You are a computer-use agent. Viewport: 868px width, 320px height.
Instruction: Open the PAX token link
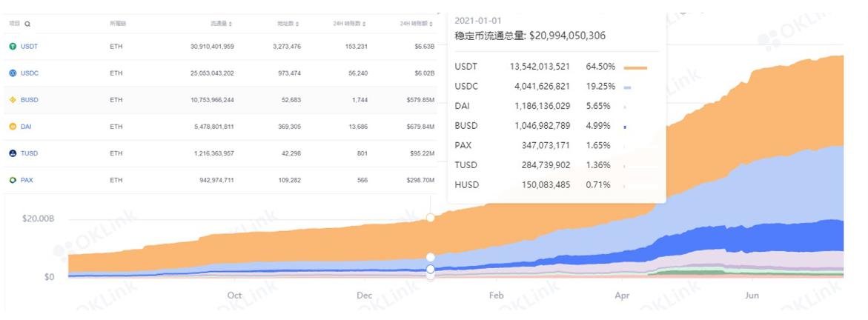27,180
